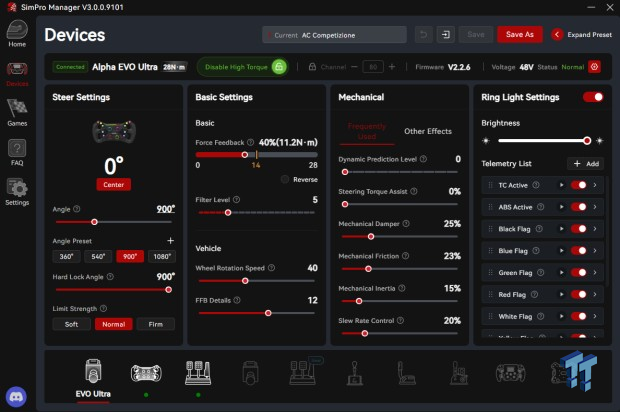Select the 360° angle preset
The width and height of the screenshot is (620, 412).
tap(66, 256)
